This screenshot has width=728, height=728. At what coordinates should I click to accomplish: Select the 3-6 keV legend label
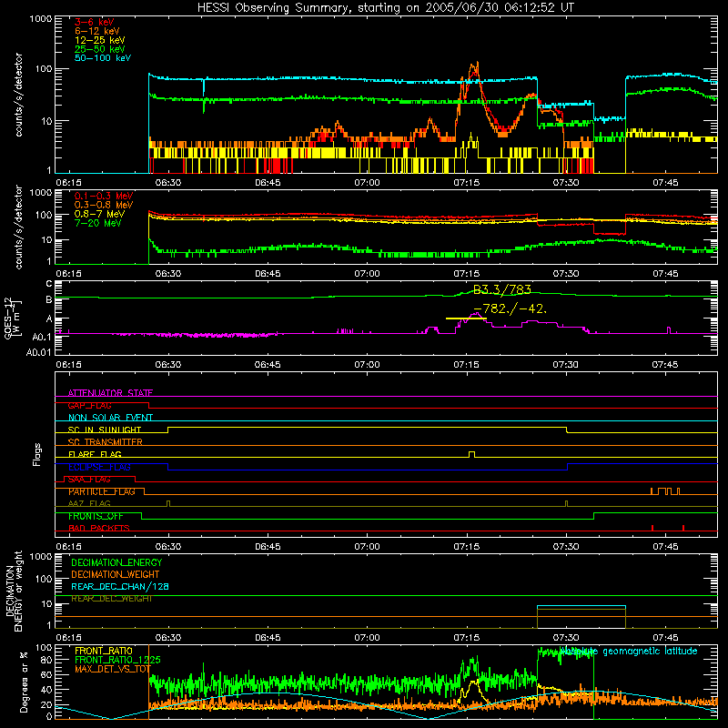click(x=95, y=22)
